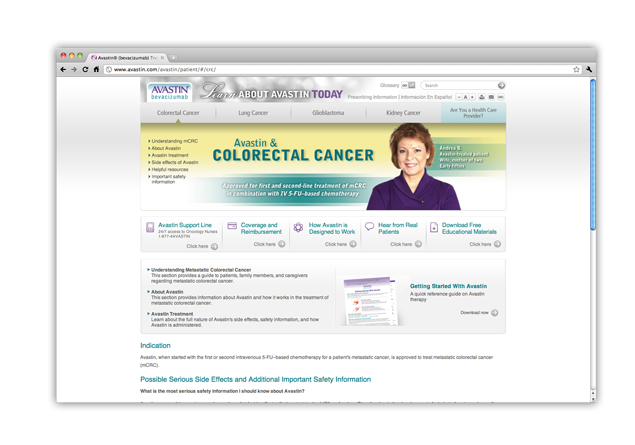Viewport: 635px width, 445px height.
Task: Open Hear from Real Patients heading
Action: tap(398, 228)
